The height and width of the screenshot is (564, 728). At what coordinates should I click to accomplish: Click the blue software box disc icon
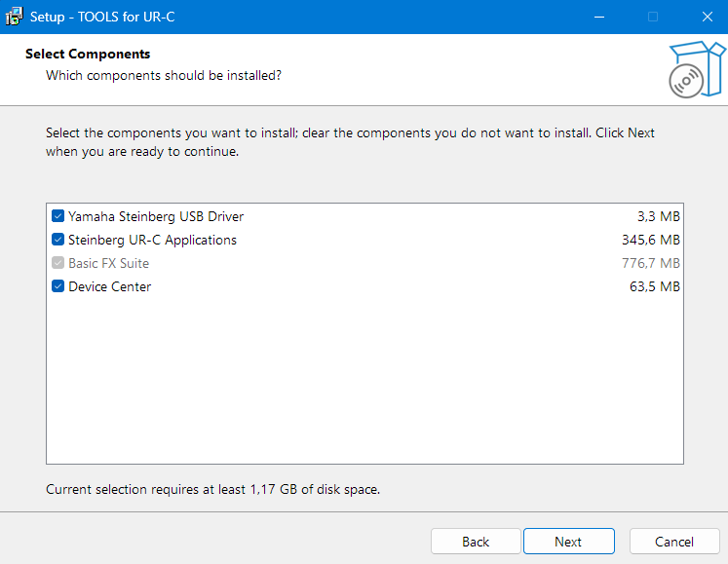697,69
